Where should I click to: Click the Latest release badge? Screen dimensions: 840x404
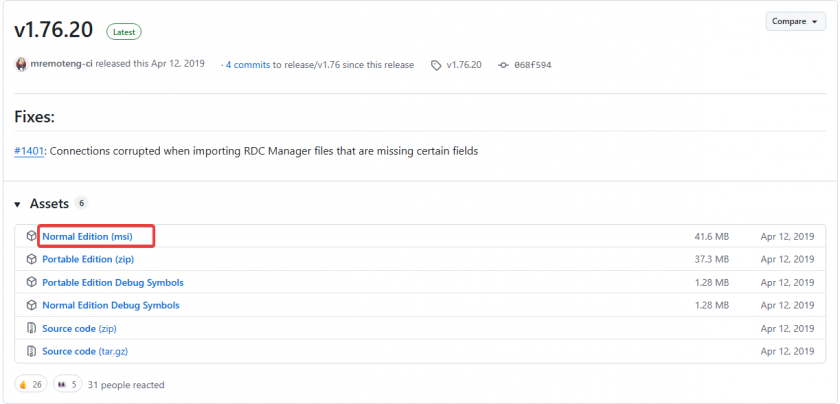[x=124, y=32]
